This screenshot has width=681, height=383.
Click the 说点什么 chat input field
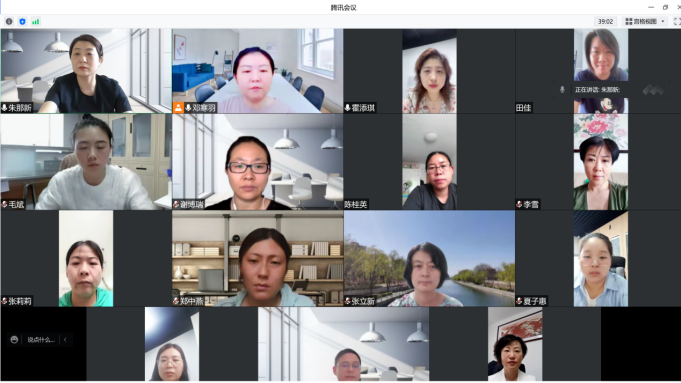pyautogui.click(x=41, y=340)
